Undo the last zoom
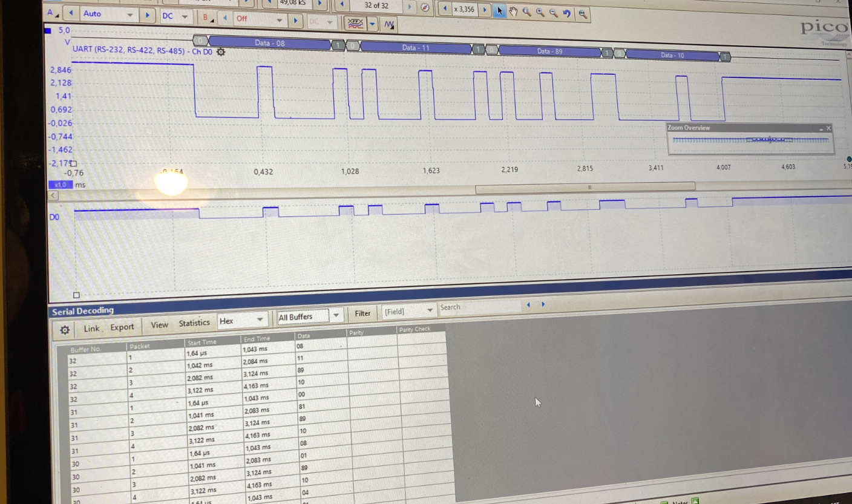Screen dimensions: 852x504 pos(566,13)
